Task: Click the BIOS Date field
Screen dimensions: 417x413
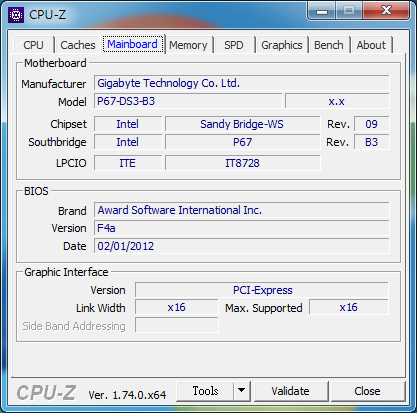Action: 242,246
